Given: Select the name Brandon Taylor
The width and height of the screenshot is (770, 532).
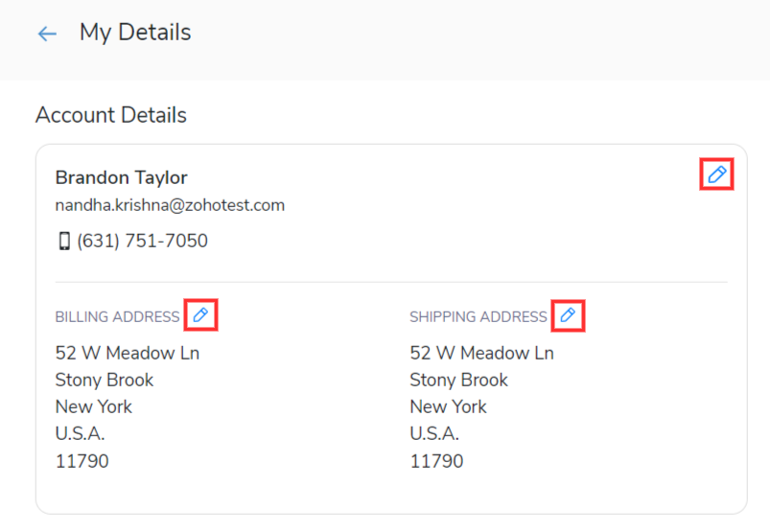Looking at the screenshot, I should coord(122,177).
